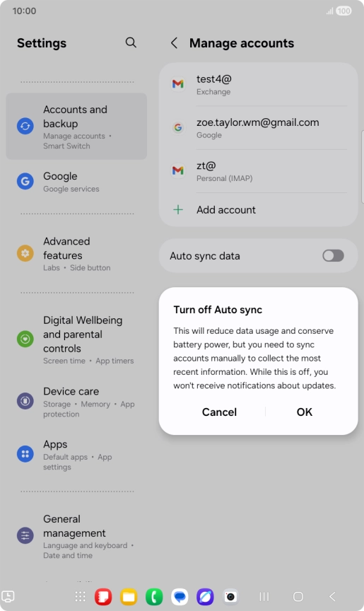
Task: Tap the orange Advanced features gear icon
Action: [x=25, y=253]
